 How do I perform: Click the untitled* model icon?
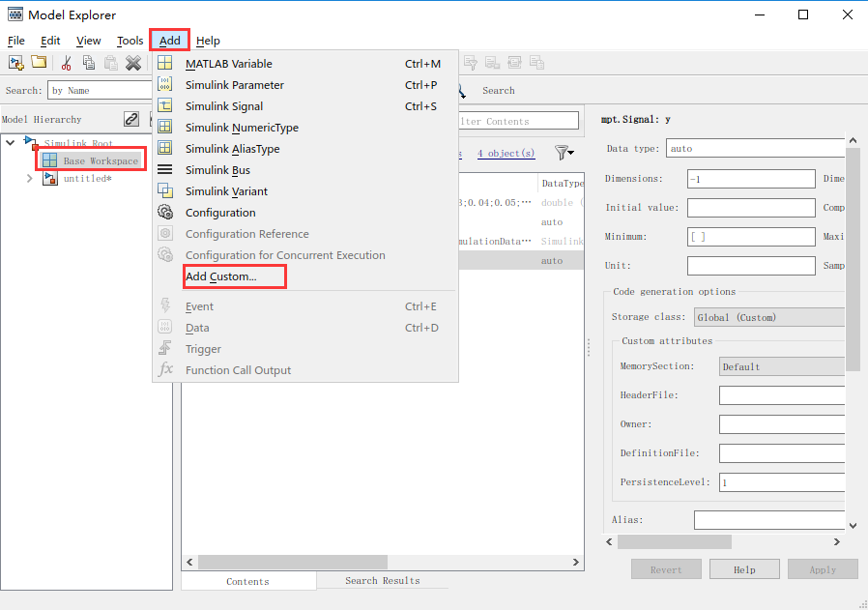(50, 178)
